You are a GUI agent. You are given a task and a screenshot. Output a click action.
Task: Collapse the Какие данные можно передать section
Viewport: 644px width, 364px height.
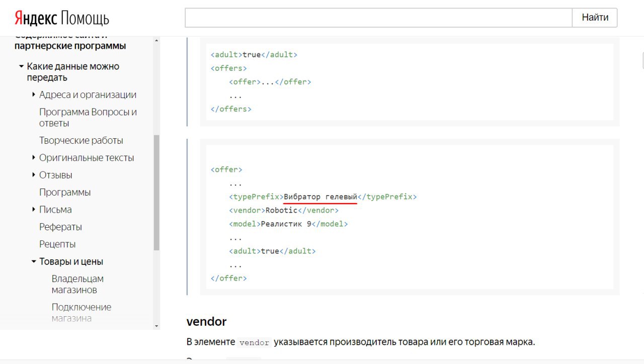coord(21,66)
